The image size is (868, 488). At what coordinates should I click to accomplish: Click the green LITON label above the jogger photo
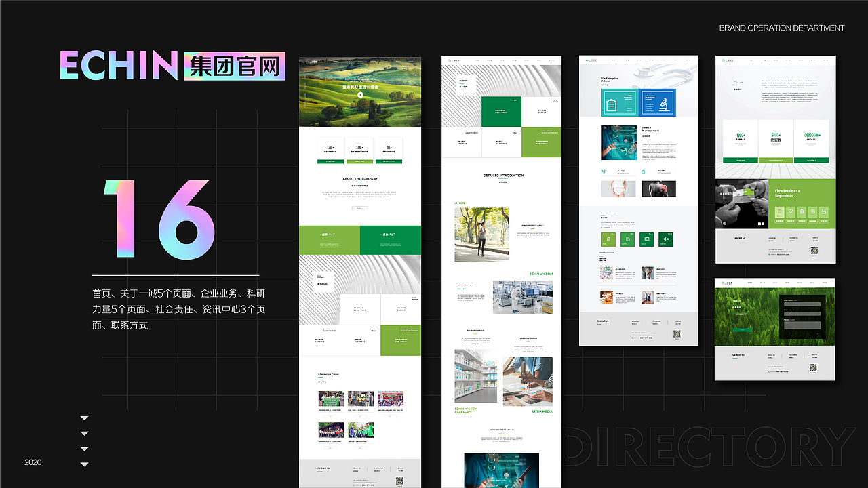pyautogui.click(x=460, y=203)
